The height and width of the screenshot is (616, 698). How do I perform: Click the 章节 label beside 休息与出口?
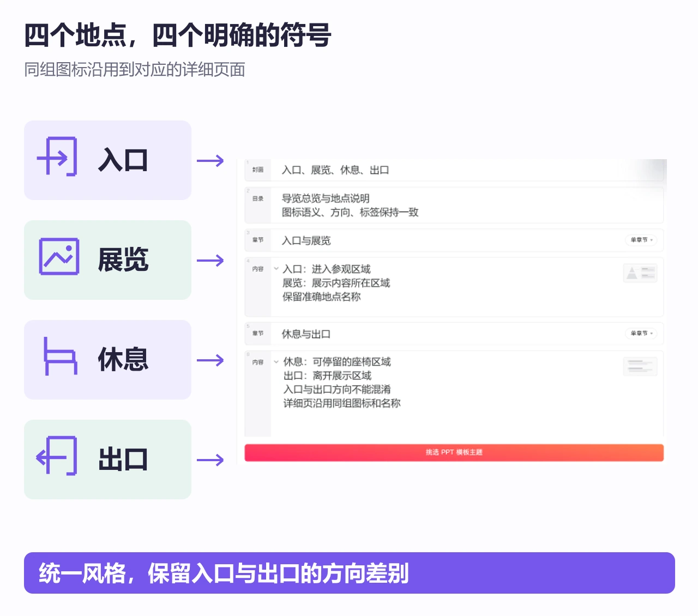[x=258, y=333]
